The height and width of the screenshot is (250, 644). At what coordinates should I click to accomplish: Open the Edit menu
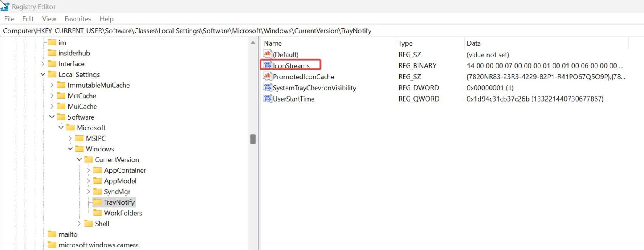(28, 18)
